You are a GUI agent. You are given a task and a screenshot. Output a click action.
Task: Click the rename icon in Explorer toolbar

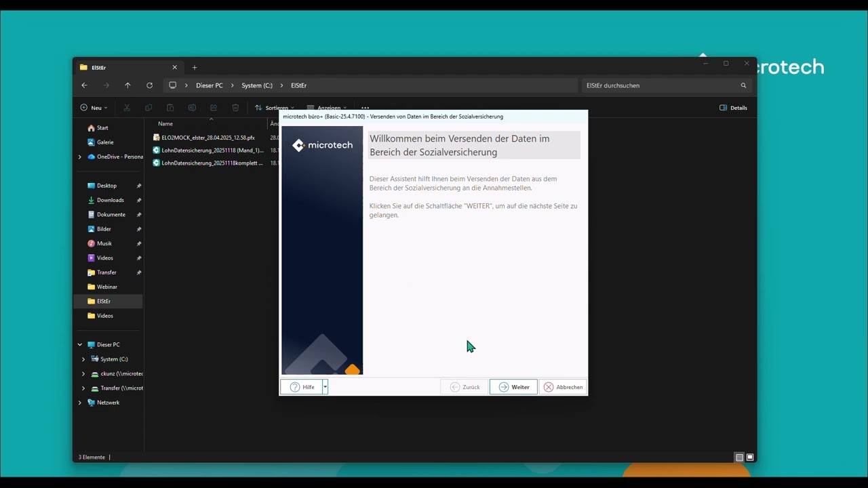click(x=192, y=108)
